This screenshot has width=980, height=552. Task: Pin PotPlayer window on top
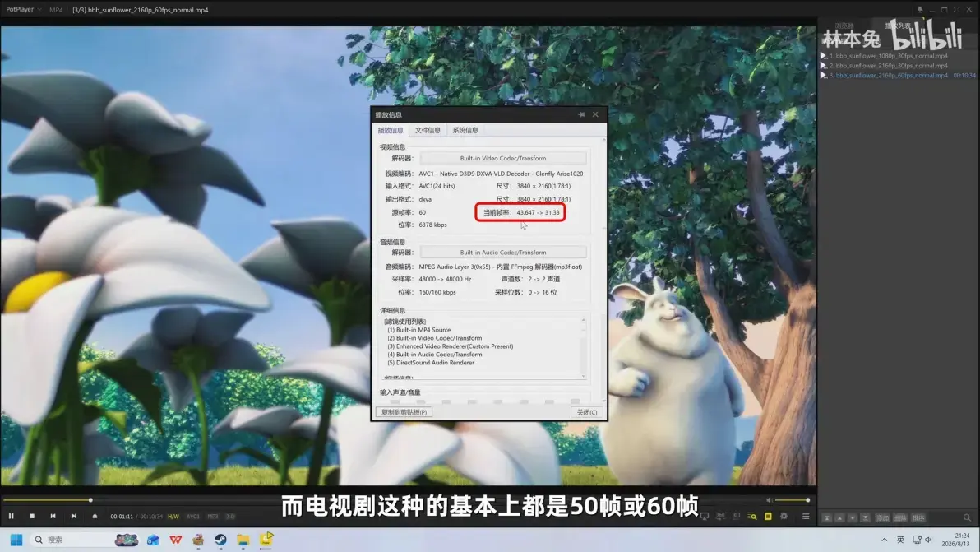(x=920, y=9)
